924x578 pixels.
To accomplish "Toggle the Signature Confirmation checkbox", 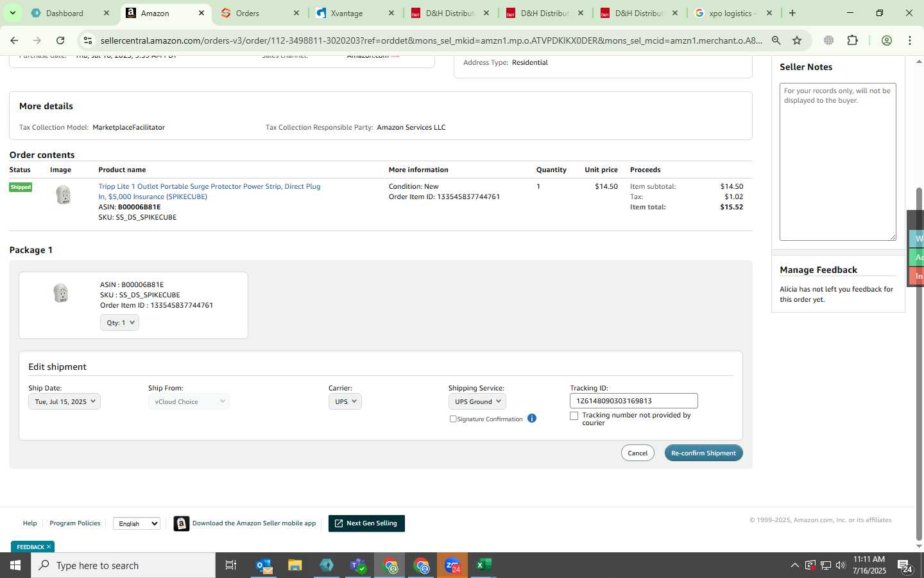I will point(453,419).
